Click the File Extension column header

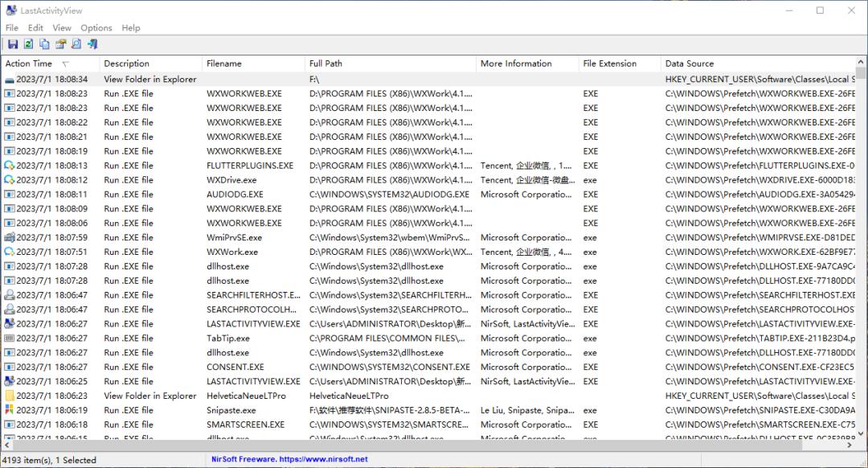pos(610,64)
